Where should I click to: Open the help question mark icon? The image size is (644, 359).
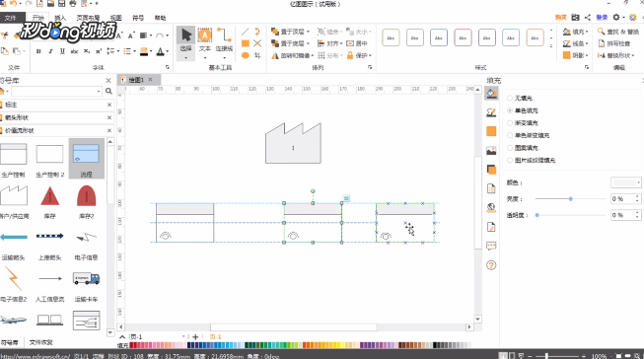(491, 265)
